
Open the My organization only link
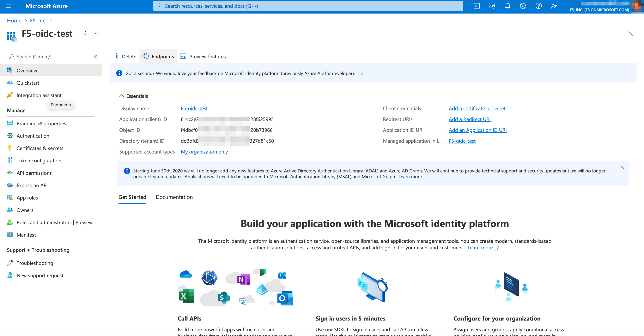[204, 152]
